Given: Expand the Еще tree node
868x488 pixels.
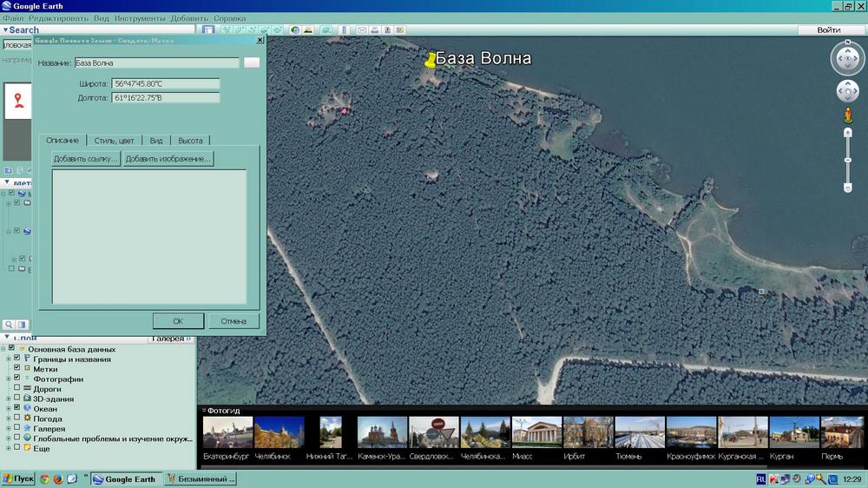Looking at the screenshot, I should 9,449.
